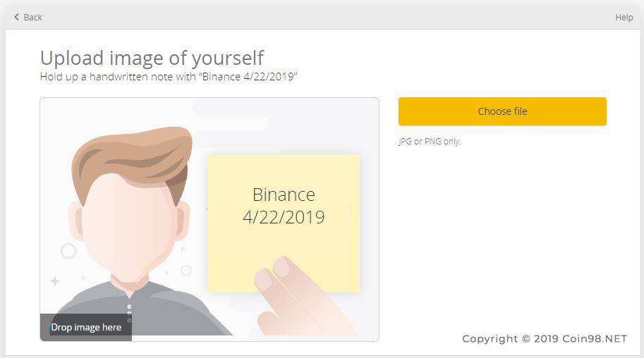The image size is (644, 358).
Task: Click the large circle decoration left of avatar
Action: (68, 251)
